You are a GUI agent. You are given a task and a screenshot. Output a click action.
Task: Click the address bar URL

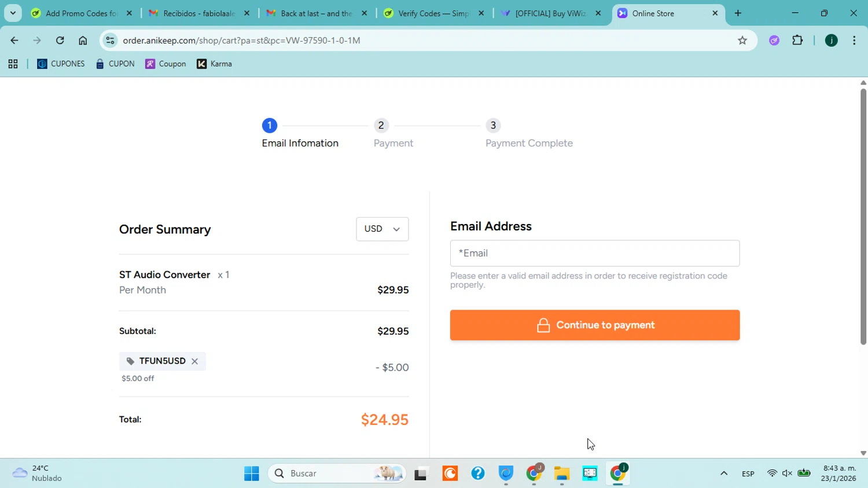pyautogui.click(x=241, y=41)
